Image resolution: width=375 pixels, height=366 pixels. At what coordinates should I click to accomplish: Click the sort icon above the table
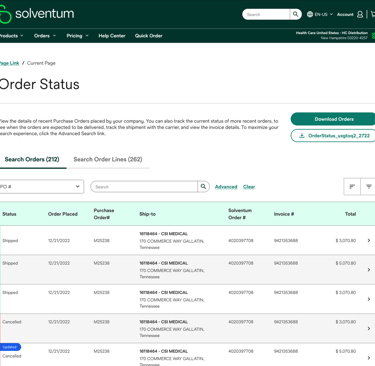(x=352, y=187)
